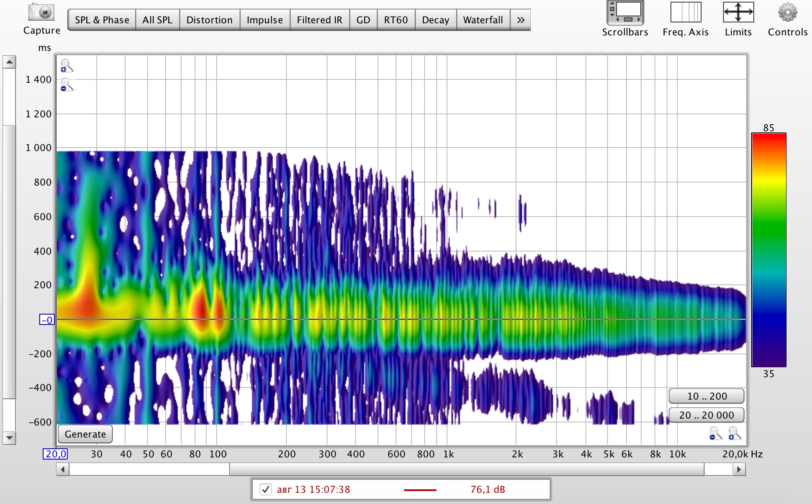
Task: Select the Filtered IR tab
Action: click(319, 20)
